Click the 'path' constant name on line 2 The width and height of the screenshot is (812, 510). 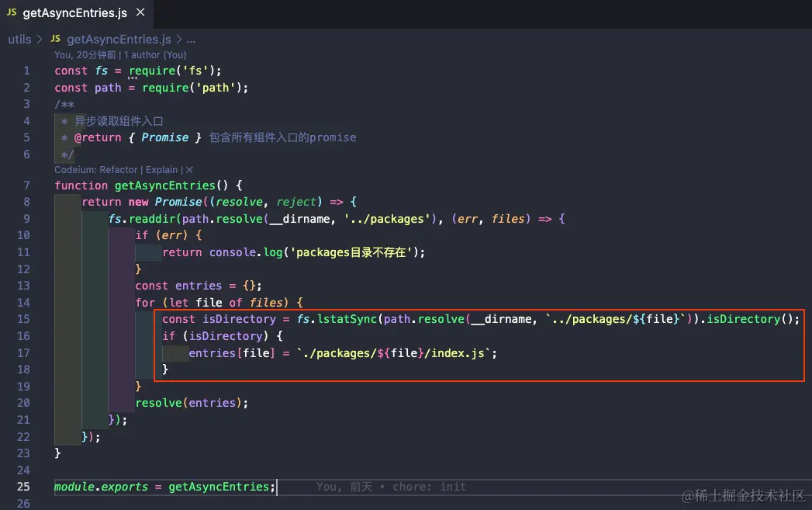click(108, 88)
